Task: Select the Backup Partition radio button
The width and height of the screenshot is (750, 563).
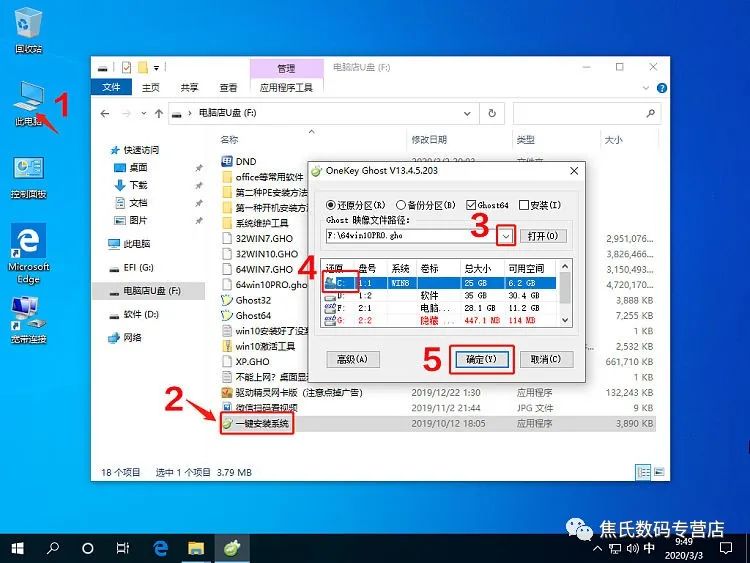Action: (426, 205)
